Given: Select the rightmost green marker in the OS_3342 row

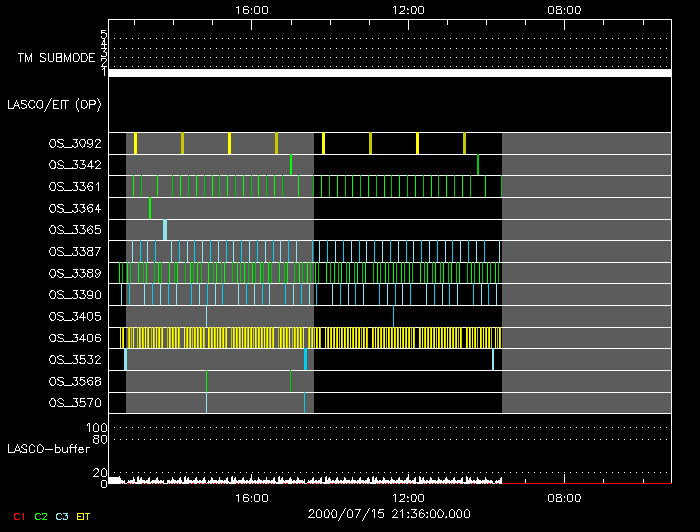Looking at the screenshot, I should [478, 164].
